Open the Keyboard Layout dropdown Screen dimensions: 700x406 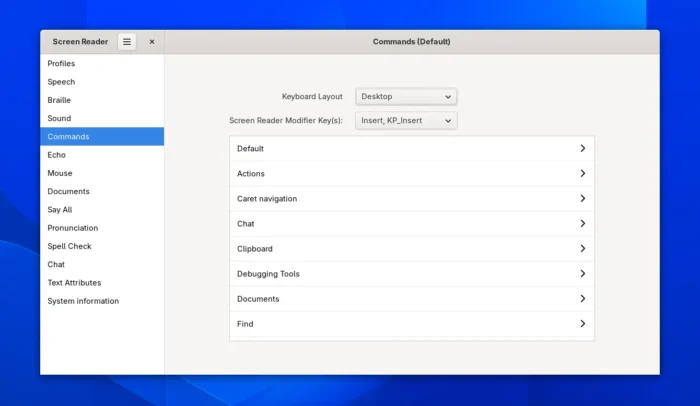point(406,97)
